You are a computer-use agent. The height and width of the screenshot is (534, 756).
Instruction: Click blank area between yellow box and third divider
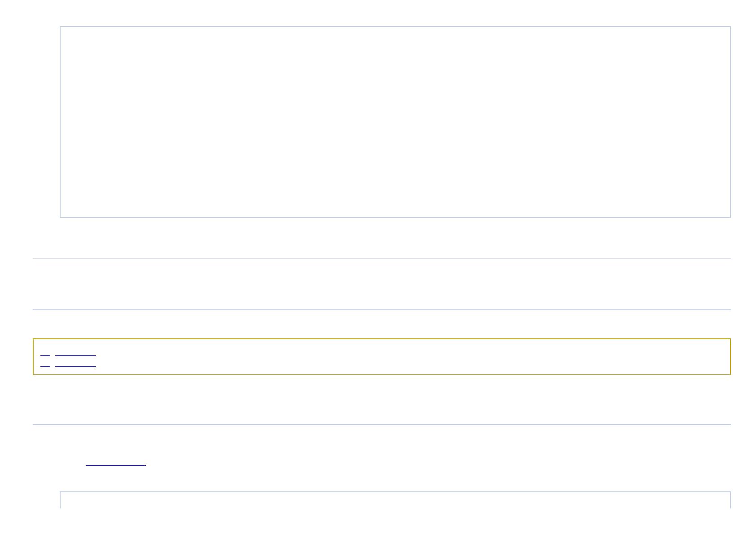click(382, 399)
